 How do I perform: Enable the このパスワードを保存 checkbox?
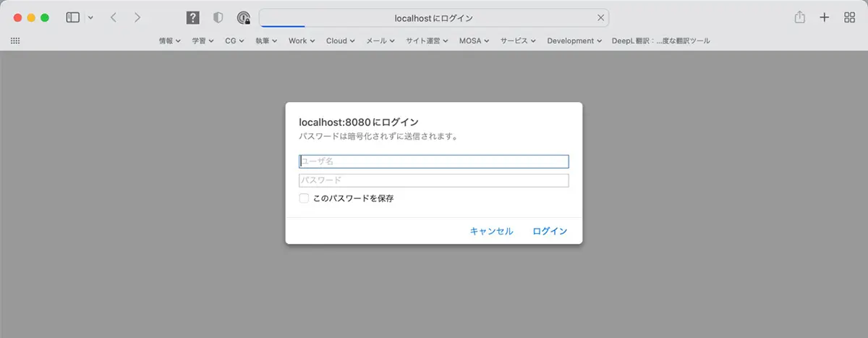(x=305, y=198)
